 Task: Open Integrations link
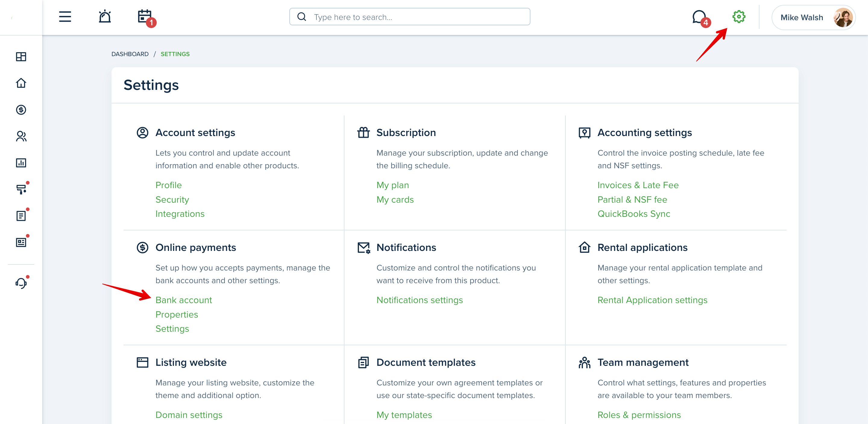(x=180, y=214)
